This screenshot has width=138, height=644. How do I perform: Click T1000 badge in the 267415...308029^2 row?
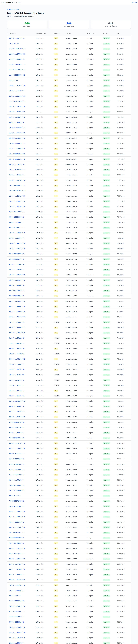57,322
